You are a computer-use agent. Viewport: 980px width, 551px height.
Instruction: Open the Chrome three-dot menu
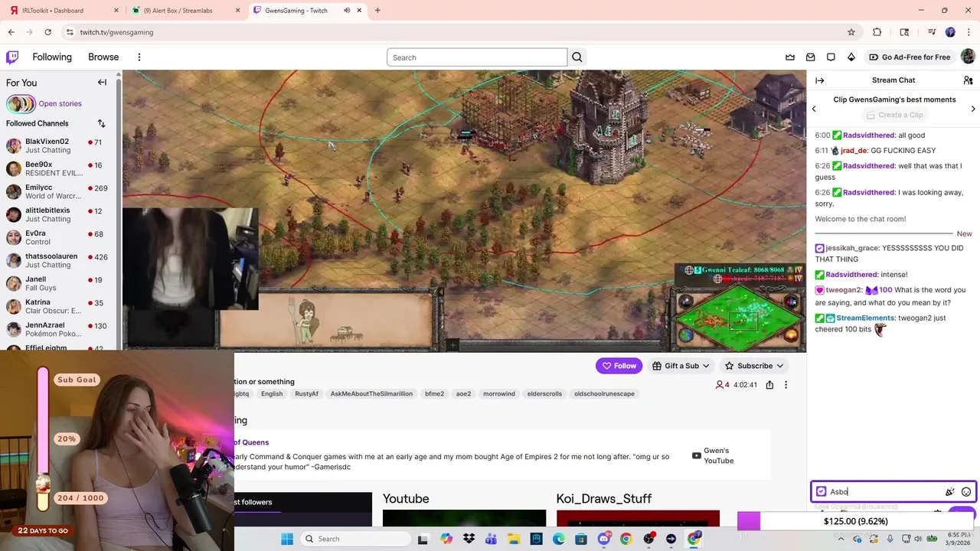(x=969, y=32)
